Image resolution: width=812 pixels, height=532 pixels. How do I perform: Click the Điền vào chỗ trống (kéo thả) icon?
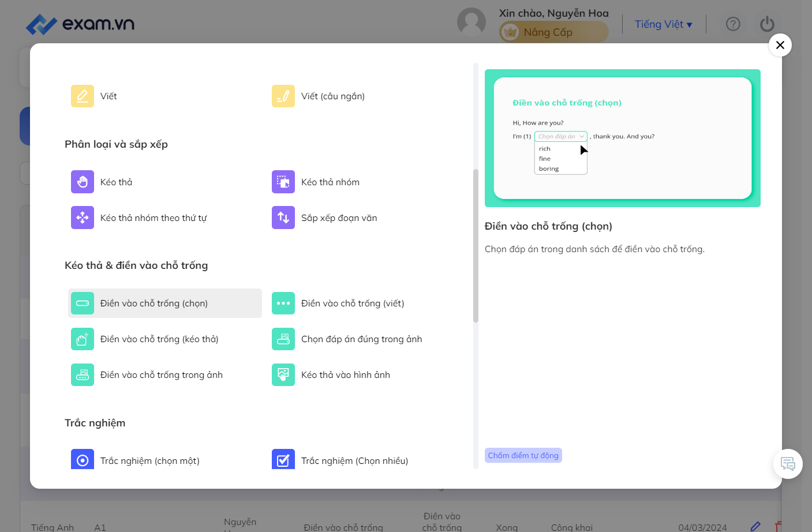(83, 339)
